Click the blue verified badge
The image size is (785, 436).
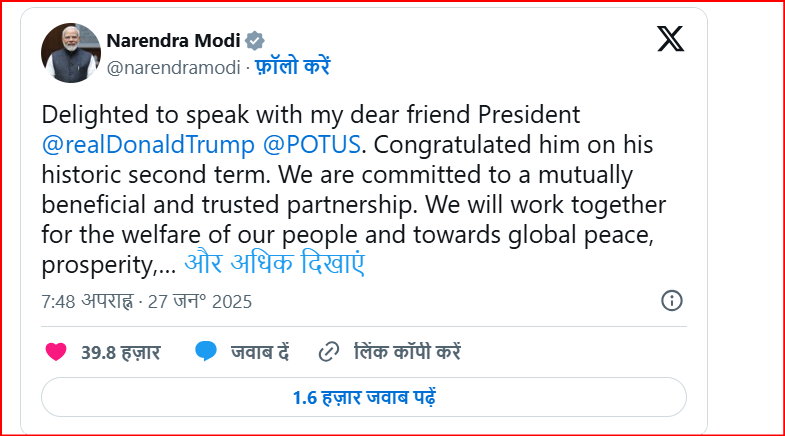(x=256, y=40)
